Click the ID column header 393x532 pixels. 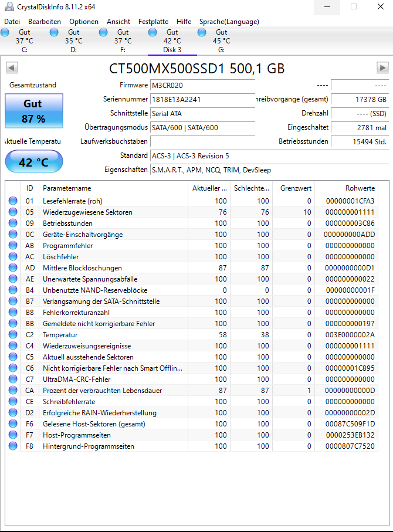point(29,188)
